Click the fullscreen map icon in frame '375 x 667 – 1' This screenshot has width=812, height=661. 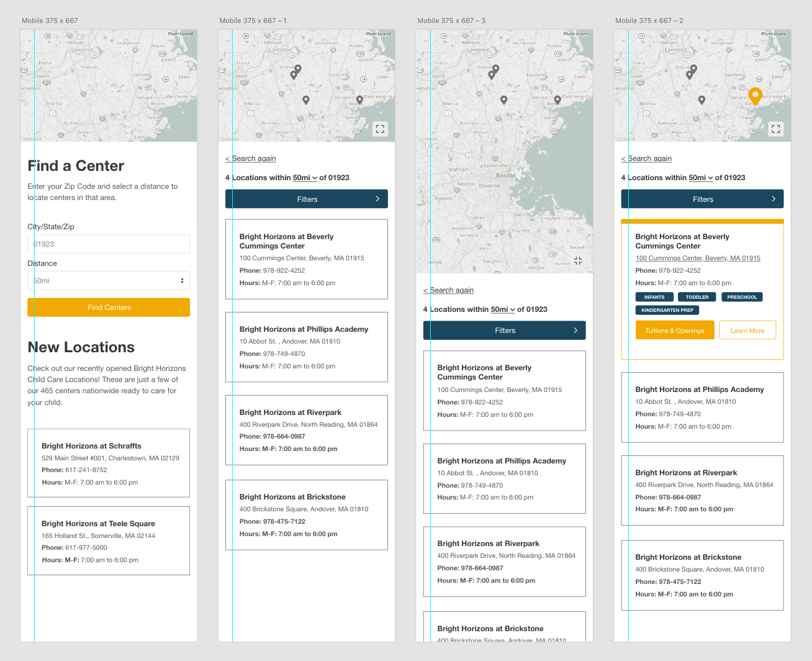[380, 129]
